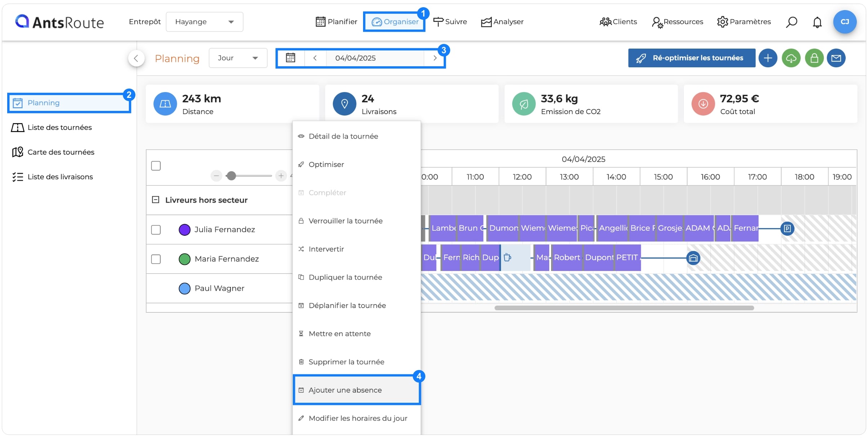Screen dimensions: 868x438
Task: Click the Livraisons pin icon
Action: pyautogui.click(x=344, y=104)
